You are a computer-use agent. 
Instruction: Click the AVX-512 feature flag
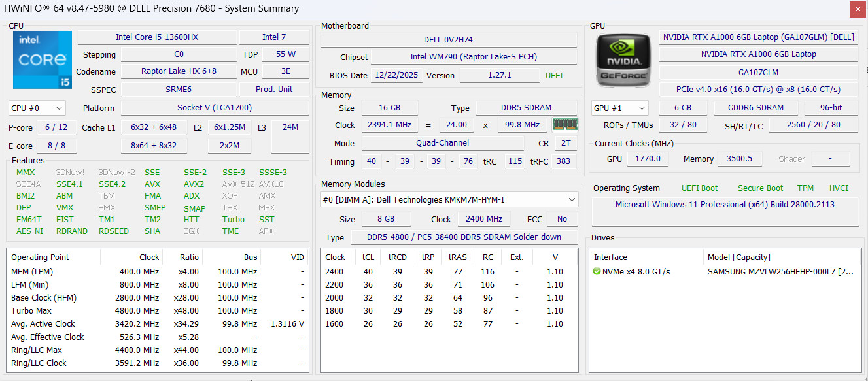pos(237,184)
